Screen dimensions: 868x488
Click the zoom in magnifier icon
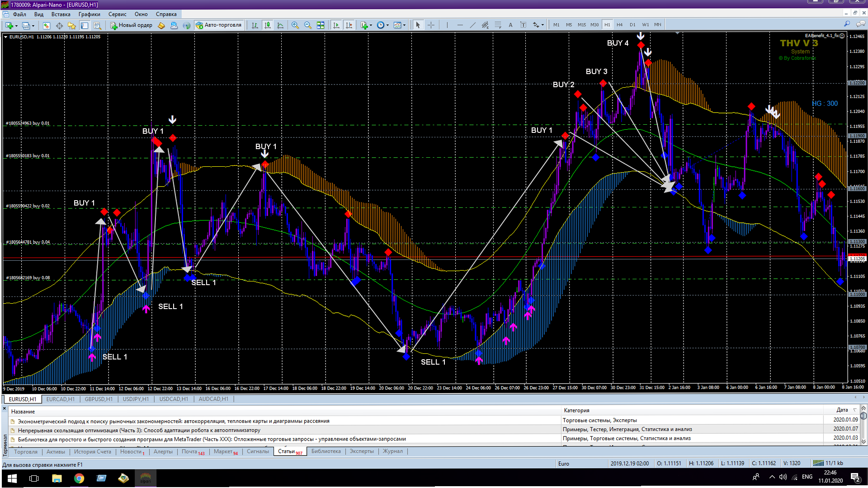295,25
